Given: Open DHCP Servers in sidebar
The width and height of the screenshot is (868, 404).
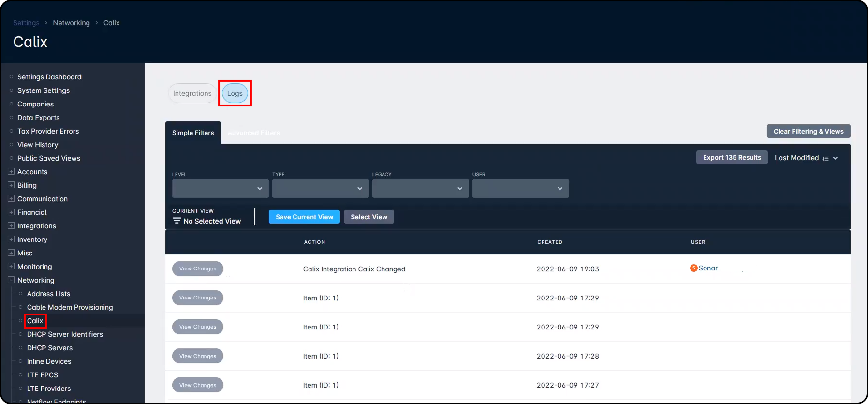Looking at the screenshot, I should point(50,348).
